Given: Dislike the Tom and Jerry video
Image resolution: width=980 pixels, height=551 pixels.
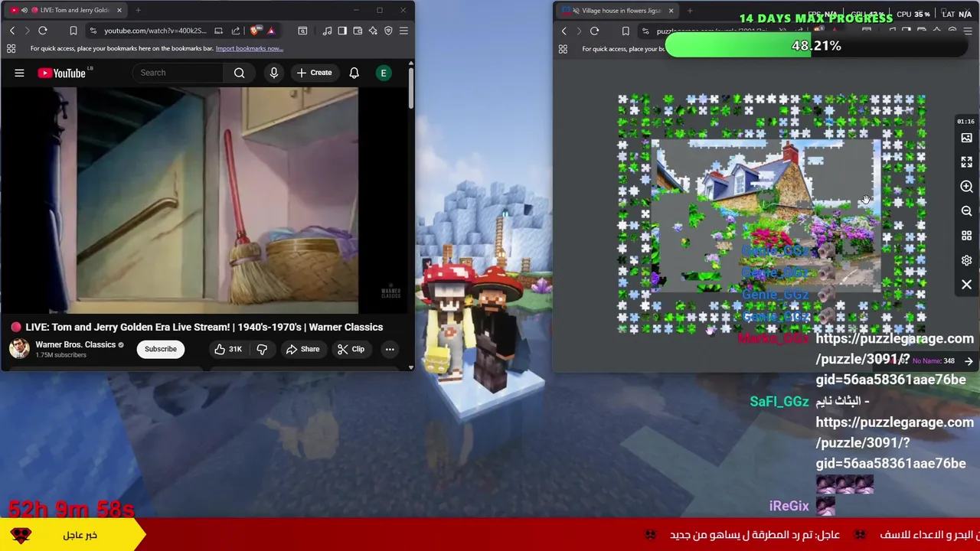Looking at the screenshot, I should 262,349.
